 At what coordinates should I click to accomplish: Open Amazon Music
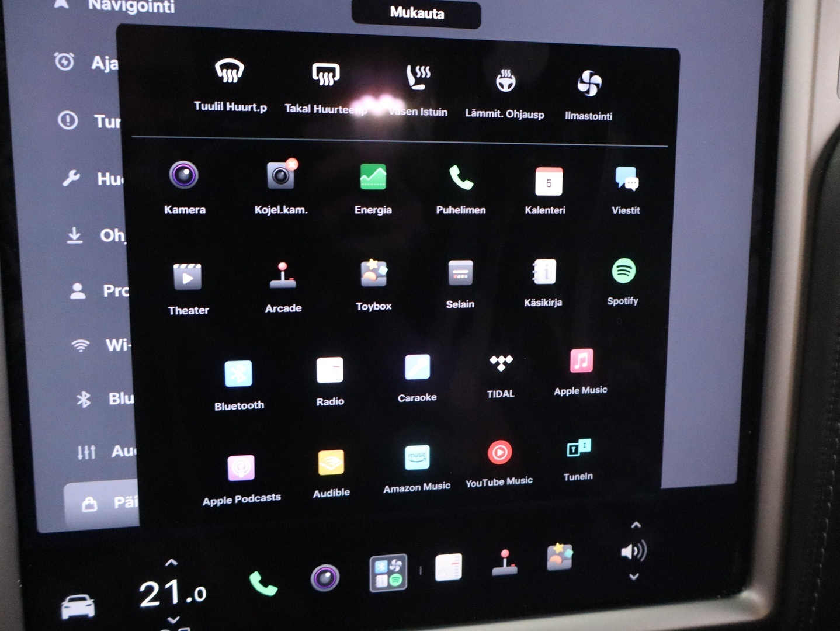pyautogui.click(x=417, y=469)
